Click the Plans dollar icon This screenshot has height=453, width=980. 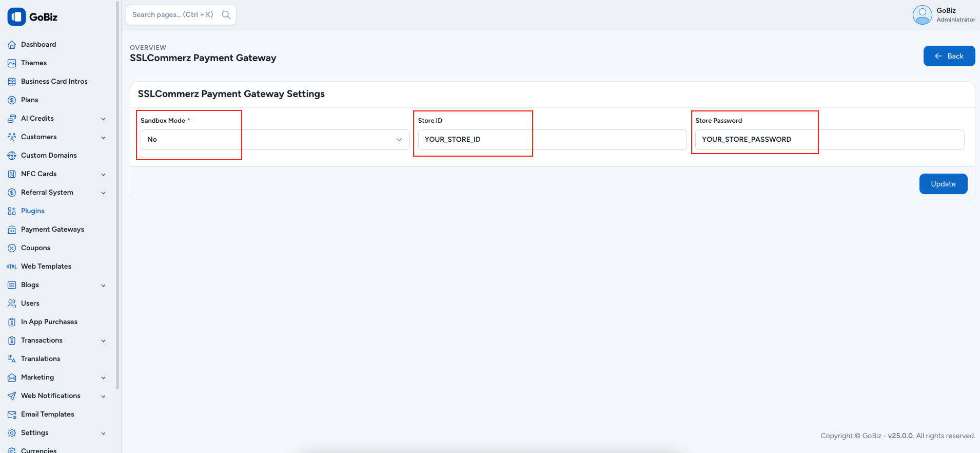[x=12, y=100]
